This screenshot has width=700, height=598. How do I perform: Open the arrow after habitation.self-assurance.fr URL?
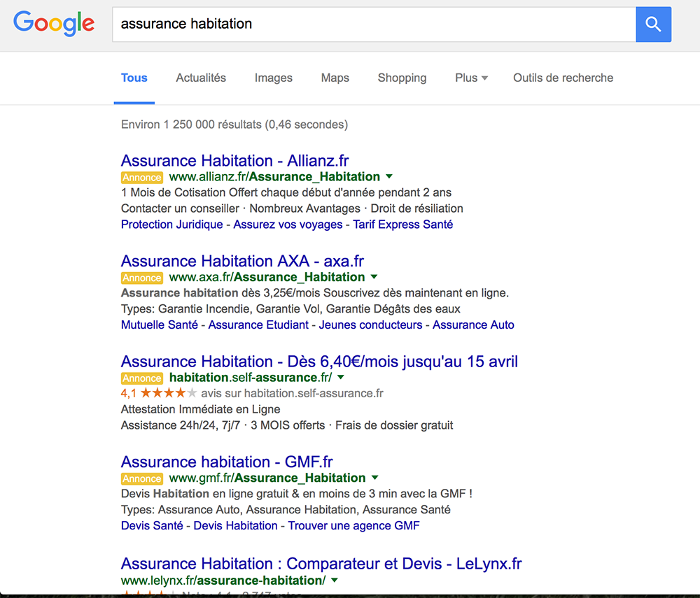tap(341, 377)
